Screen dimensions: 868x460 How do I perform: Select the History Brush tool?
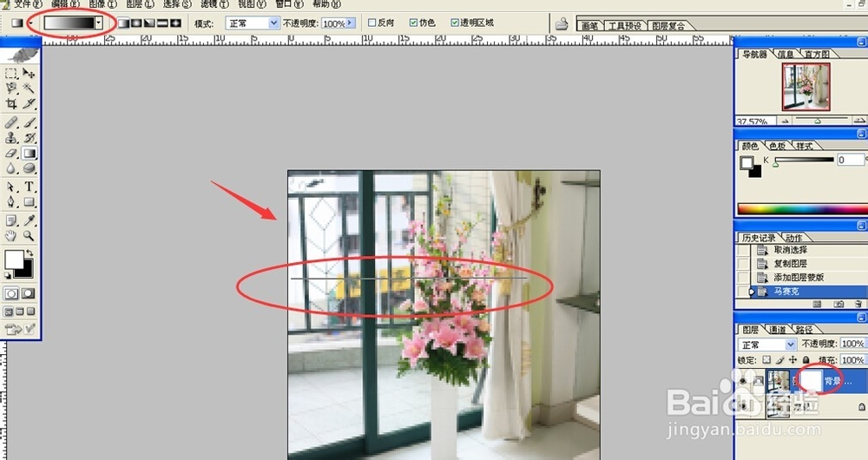click(29, 138)
